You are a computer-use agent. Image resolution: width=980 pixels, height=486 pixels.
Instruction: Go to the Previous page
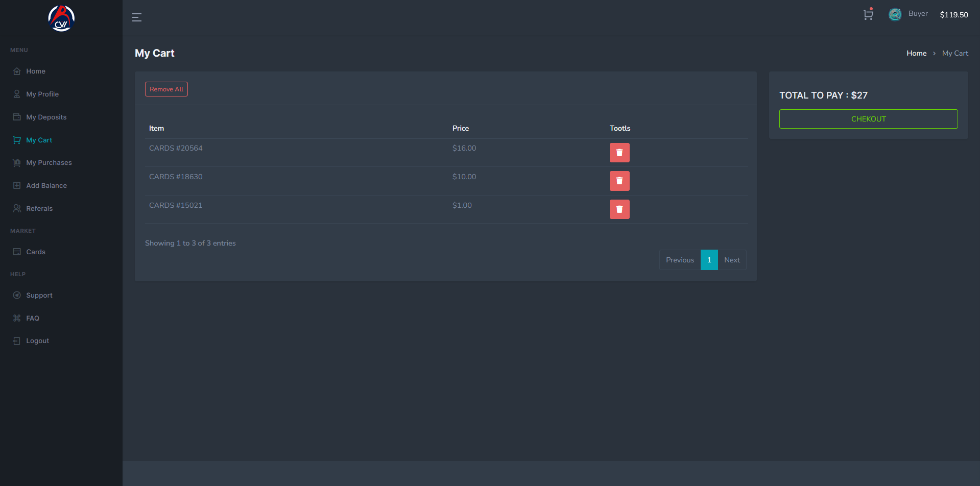[680, 260]
